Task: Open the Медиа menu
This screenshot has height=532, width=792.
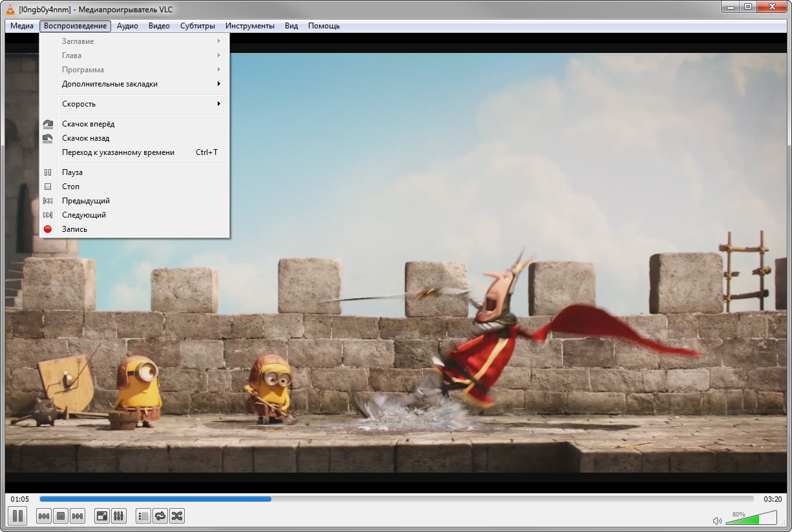Action: tap(22, 26)
